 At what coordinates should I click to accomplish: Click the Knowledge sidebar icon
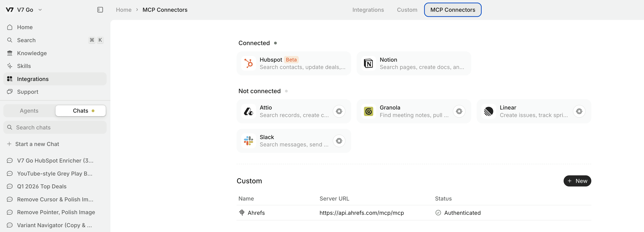click(x=10, y=53)
